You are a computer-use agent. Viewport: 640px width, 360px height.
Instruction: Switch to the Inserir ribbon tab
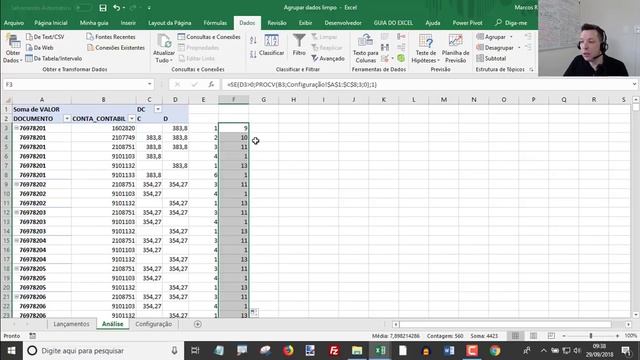tap(128, 23)
